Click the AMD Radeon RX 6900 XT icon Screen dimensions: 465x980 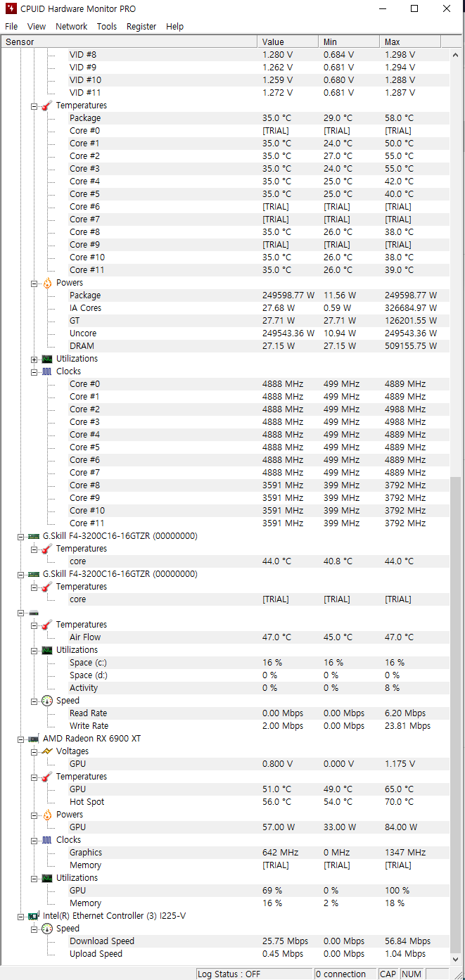pyautogui.click(x=34, y=739)
